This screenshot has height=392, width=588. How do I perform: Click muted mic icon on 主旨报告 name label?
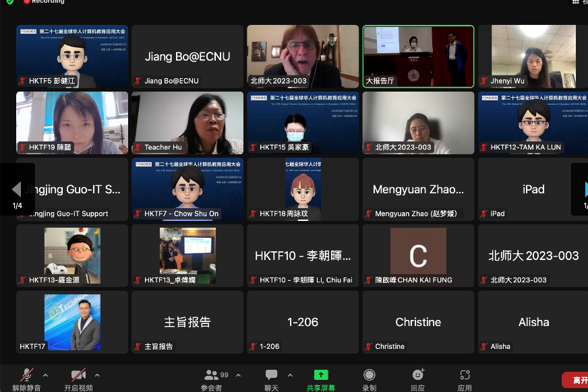click(x=138, y=346)
